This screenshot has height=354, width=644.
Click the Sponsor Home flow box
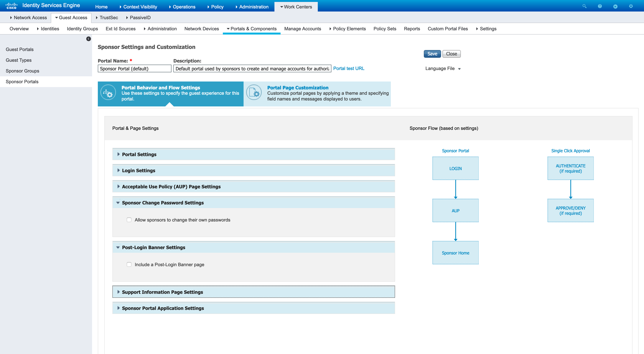coord(455,253)
